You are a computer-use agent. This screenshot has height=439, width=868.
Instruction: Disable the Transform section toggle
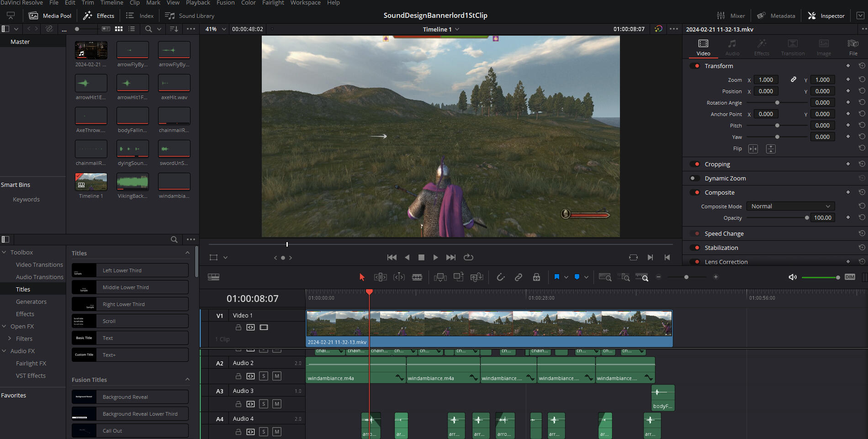click(x=695, y=66)
